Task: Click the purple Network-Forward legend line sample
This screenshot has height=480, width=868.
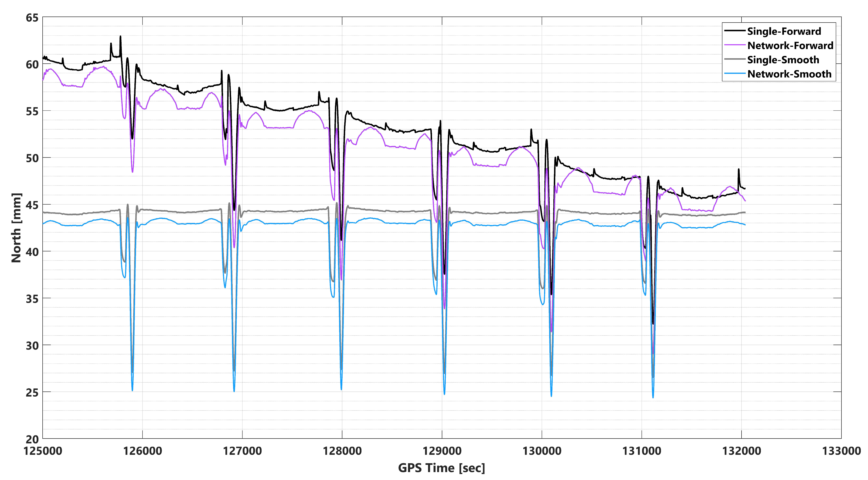Action: click(735, 45)
